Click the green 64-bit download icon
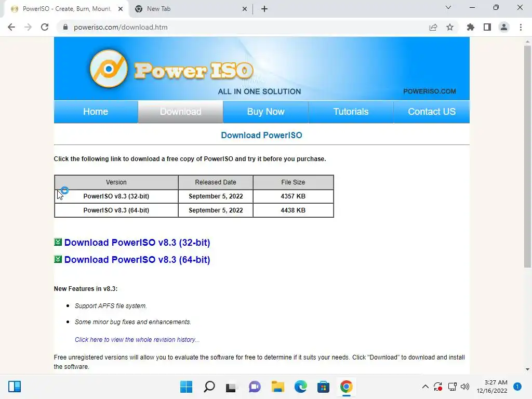The width and height of the screenshot is (532, 399). (58, 259)
